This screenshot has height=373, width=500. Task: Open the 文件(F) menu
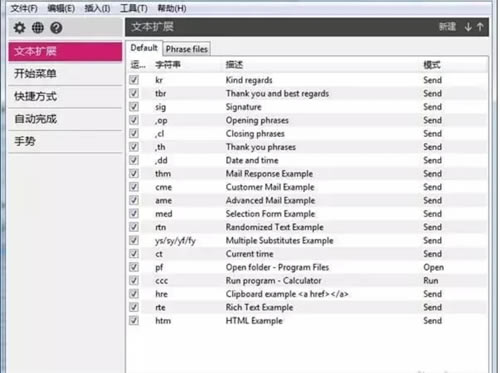[24, 8]
